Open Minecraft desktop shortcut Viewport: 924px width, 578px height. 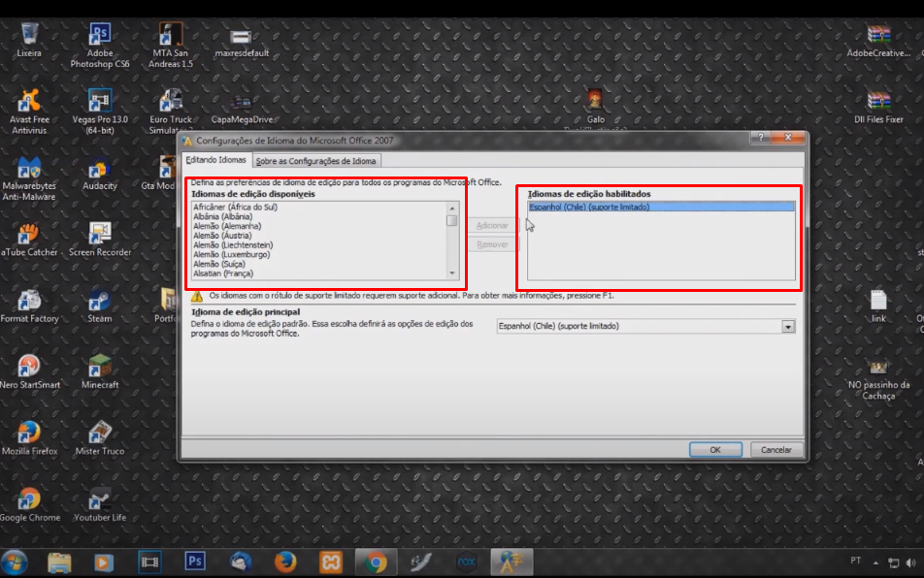click(100, 372)
